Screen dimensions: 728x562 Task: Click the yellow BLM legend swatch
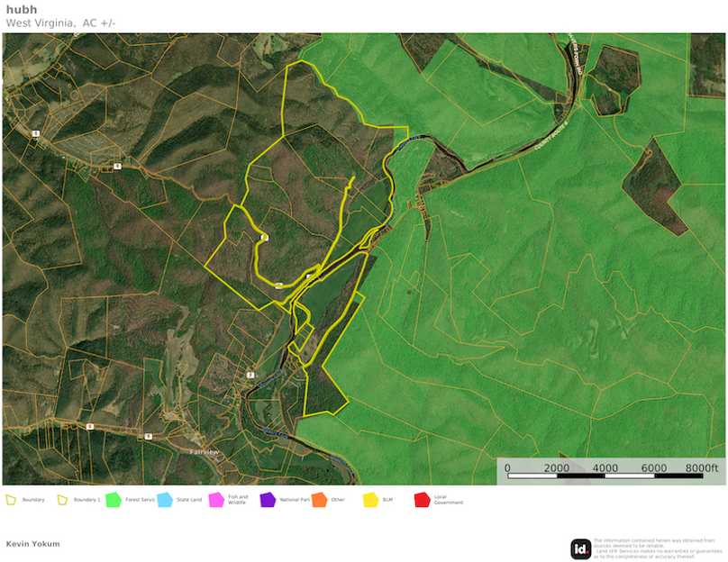370,499
